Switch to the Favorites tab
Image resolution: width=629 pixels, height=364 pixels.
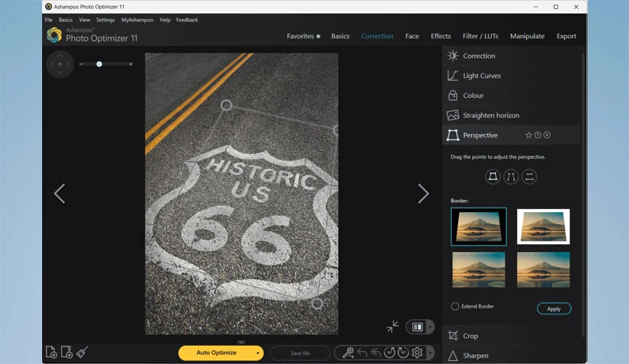pos(304,36)
